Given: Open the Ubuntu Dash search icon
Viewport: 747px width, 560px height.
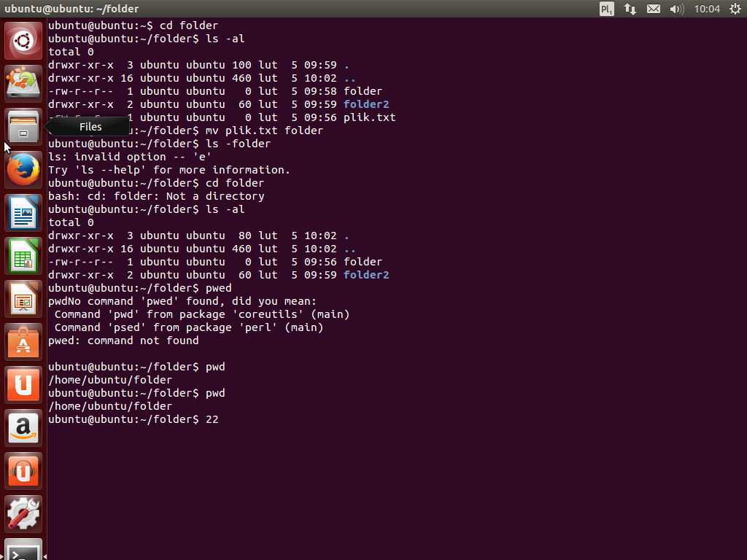Looking at the screenshot, I should pos(24,41).
